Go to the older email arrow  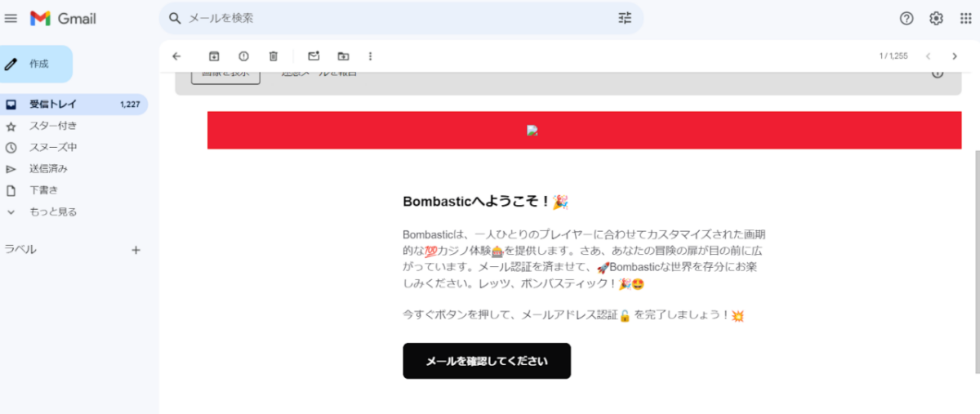click(x=955, y=56)
